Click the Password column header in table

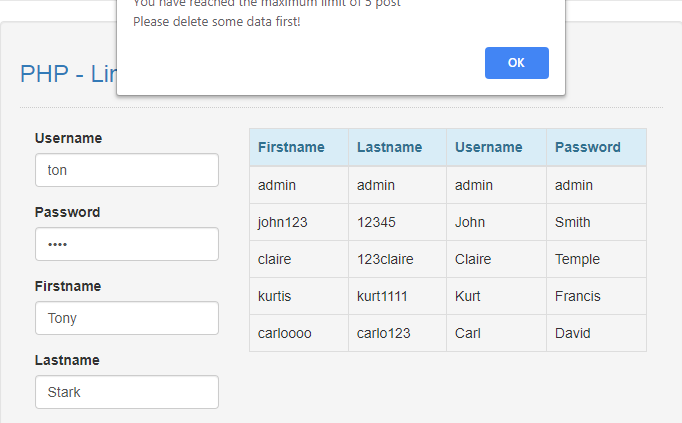tap(587, 147)
